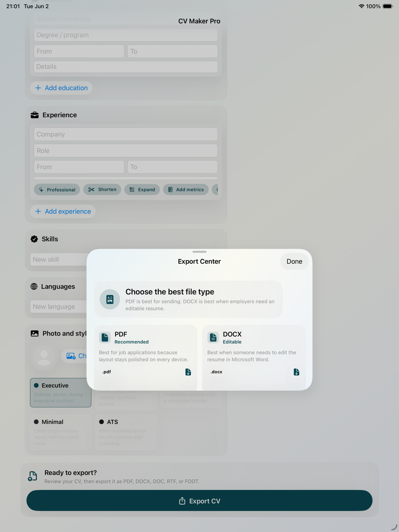399x532 pixels.
Task: Focus the Role field
Action: click(126, 151)
